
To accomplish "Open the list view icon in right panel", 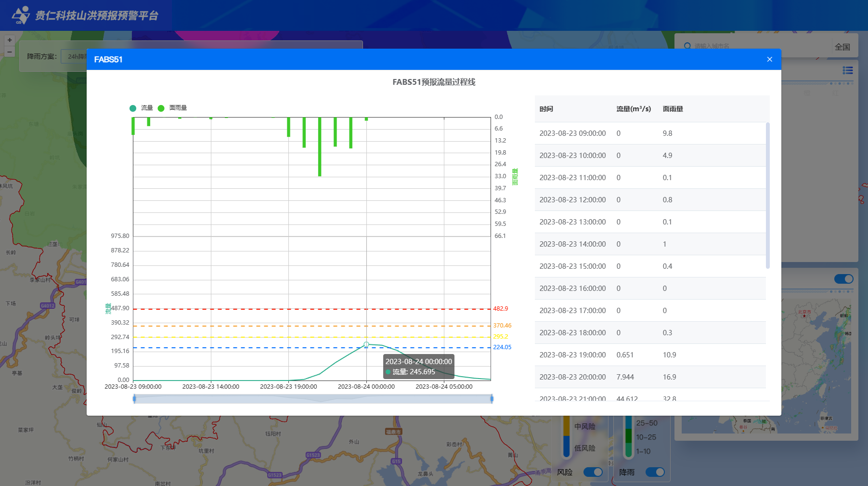I will 848,70.
